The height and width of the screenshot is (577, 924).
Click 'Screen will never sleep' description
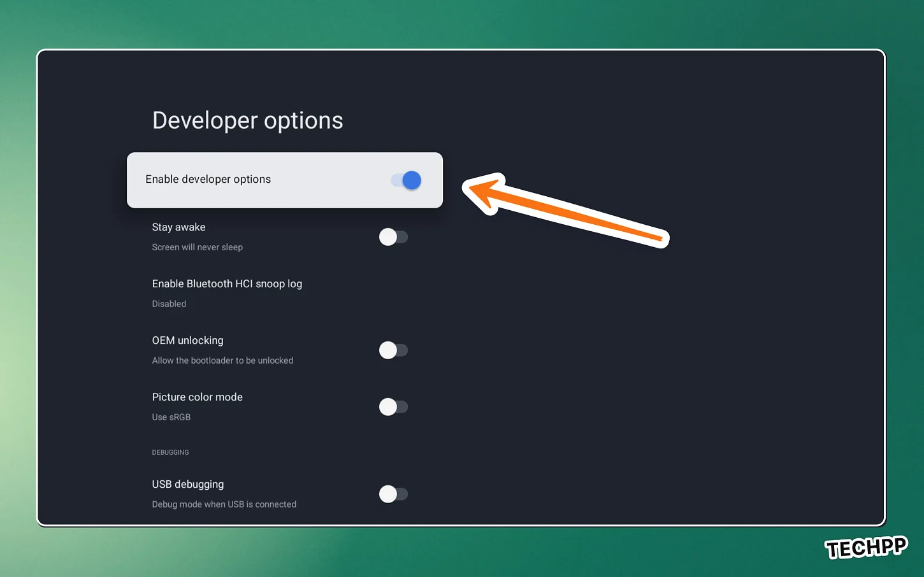coord(197,247)
